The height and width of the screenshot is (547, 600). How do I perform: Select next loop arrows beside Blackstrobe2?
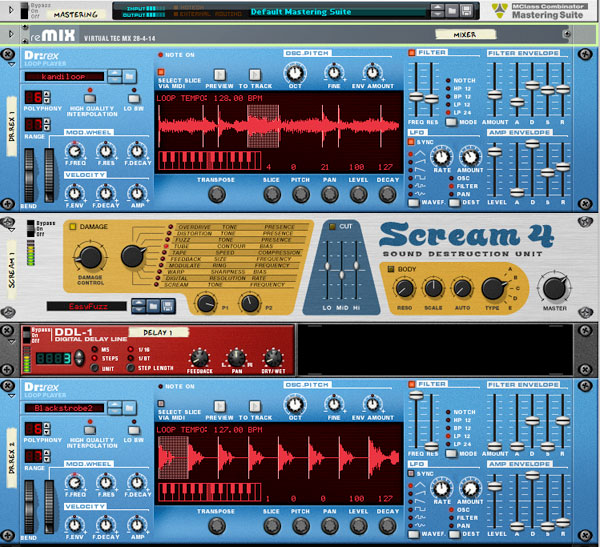115,408
